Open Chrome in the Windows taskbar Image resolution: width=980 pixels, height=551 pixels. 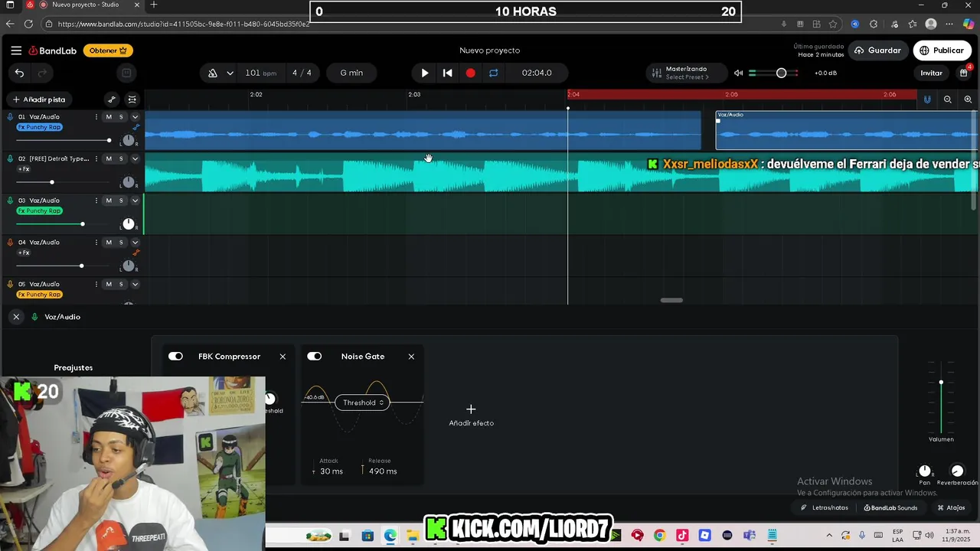[659, 536]
